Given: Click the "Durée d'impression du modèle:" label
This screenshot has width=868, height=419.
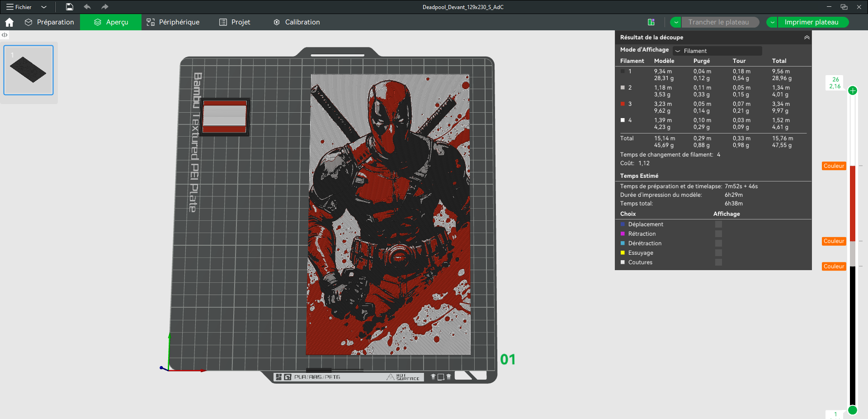Looking at the screenshot, I should 661,195.
